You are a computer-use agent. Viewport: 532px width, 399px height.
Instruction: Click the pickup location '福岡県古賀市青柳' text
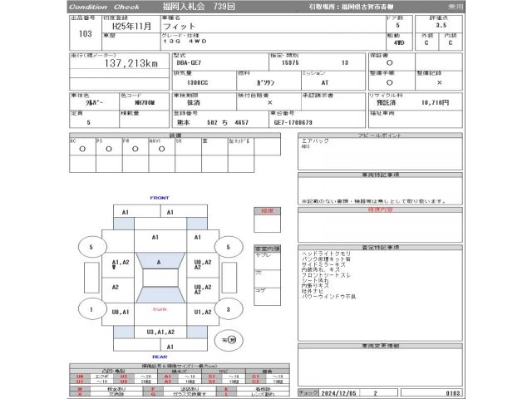click(367, 7)
